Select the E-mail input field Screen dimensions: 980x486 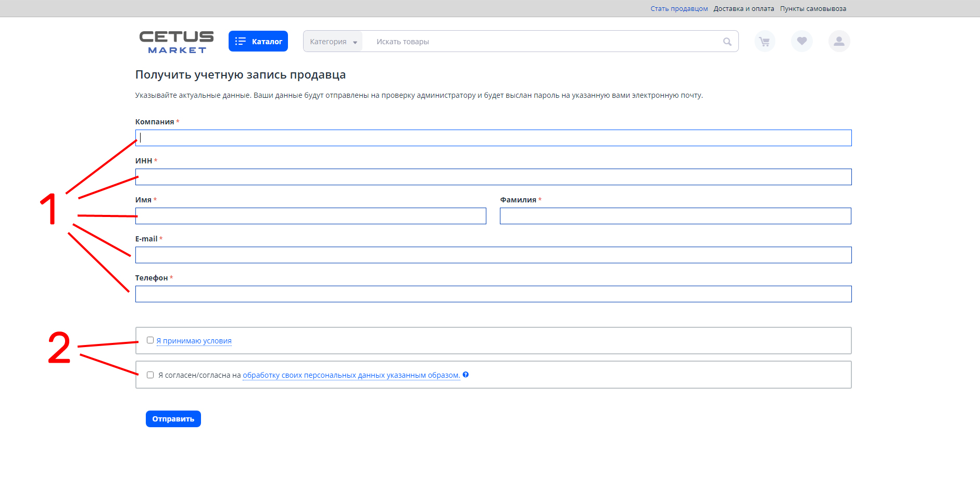(493, 255)
